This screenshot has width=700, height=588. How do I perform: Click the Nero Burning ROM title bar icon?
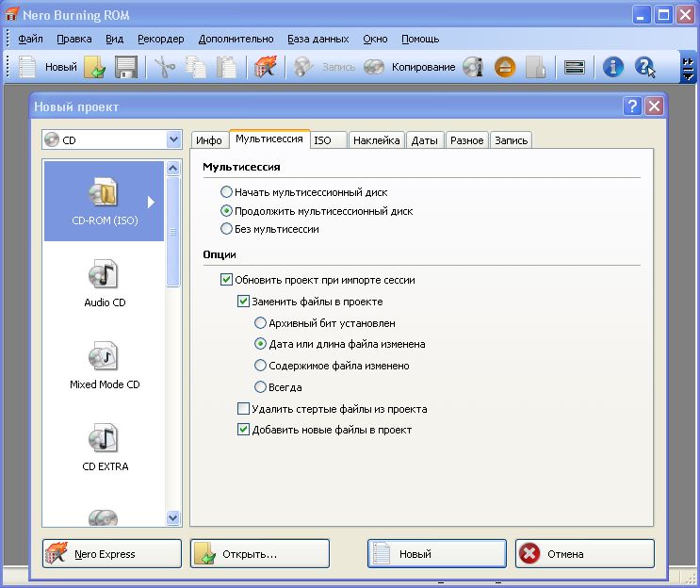coord(11,14)
